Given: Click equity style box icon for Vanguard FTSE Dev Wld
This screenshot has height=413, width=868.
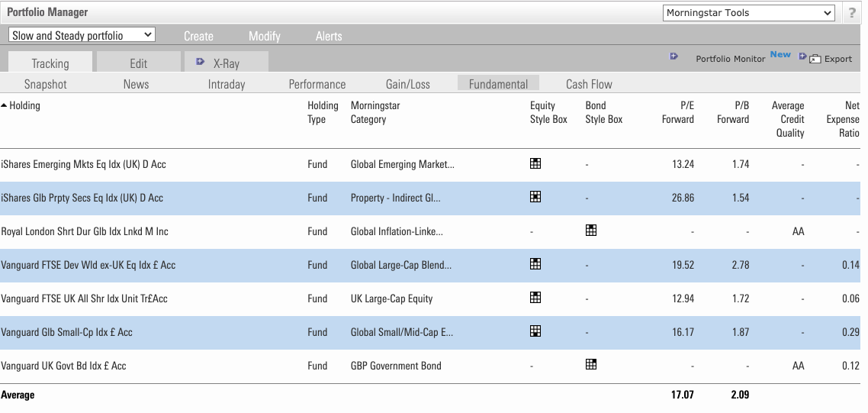Looking at the screenshot, I should [535, 264].
